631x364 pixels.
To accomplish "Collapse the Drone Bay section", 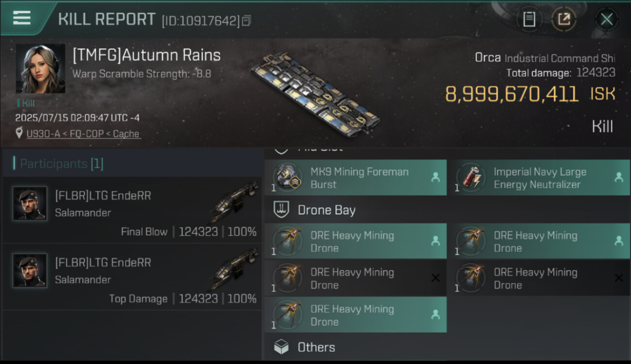I will pos(327,210).
